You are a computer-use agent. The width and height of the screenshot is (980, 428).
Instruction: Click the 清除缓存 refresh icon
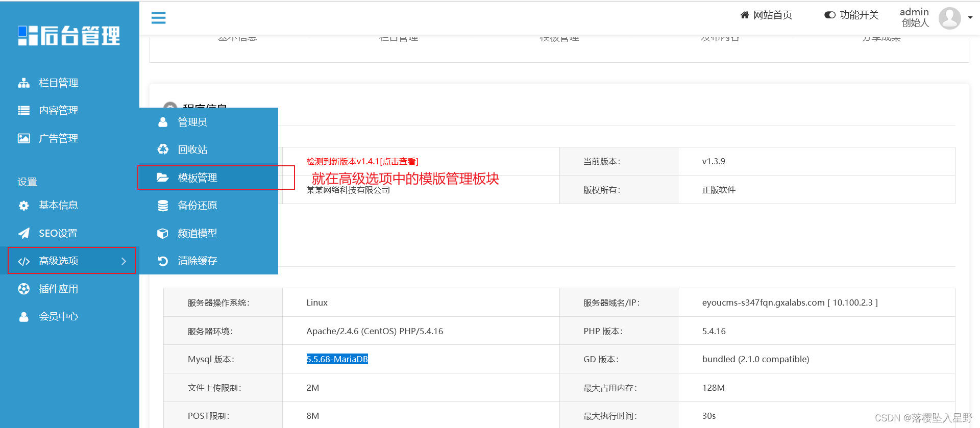click(x=163, y=261)
